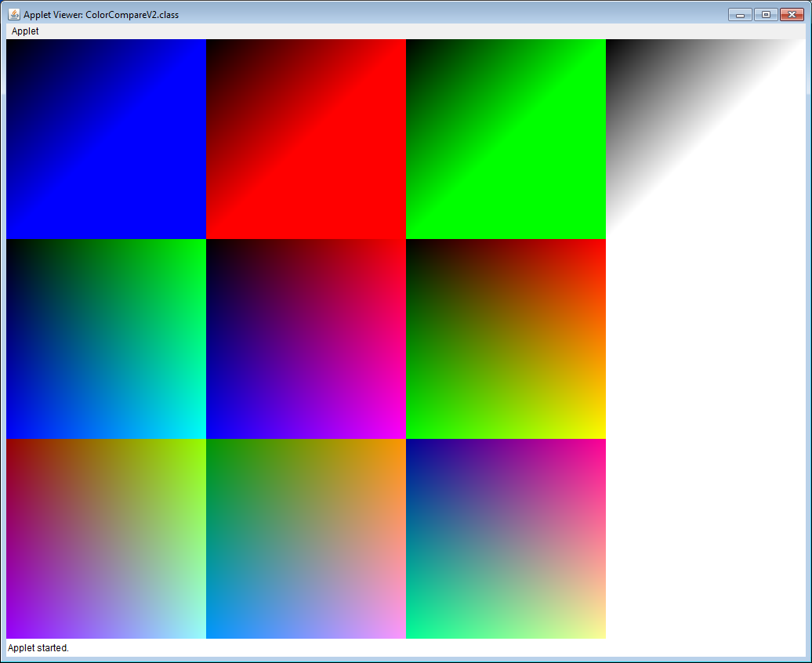Minimize the Applet Viewer window
Viewport: 812px width, 663px height.
[739, 14]
